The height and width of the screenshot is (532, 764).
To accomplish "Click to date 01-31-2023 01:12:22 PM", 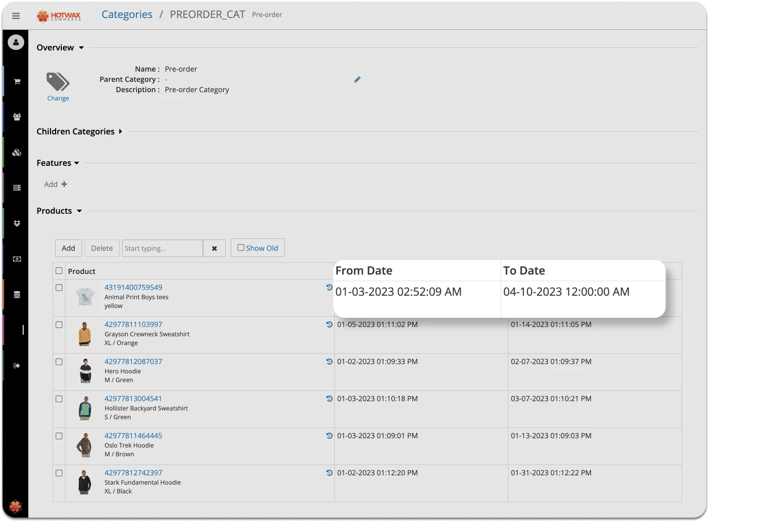I will tap(551, 473).
